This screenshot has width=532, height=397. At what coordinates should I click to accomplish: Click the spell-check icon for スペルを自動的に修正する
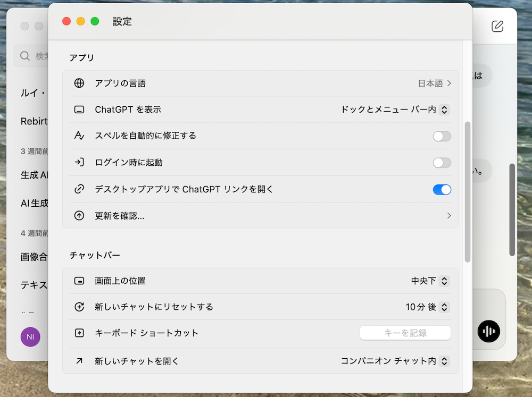79,136
